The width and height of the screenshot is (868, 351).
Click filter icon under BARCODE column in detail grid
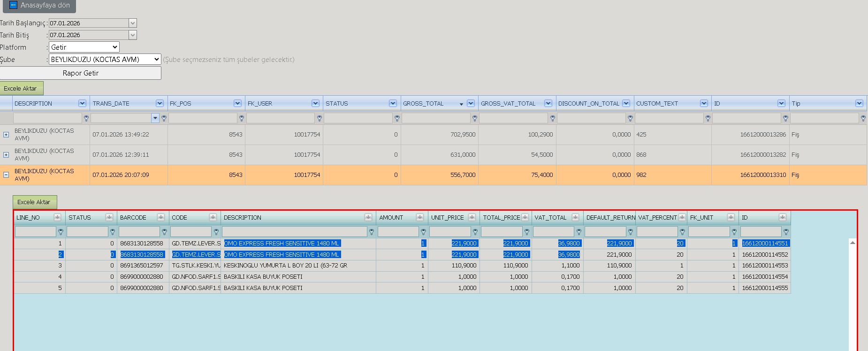click(x=164, y=232)
